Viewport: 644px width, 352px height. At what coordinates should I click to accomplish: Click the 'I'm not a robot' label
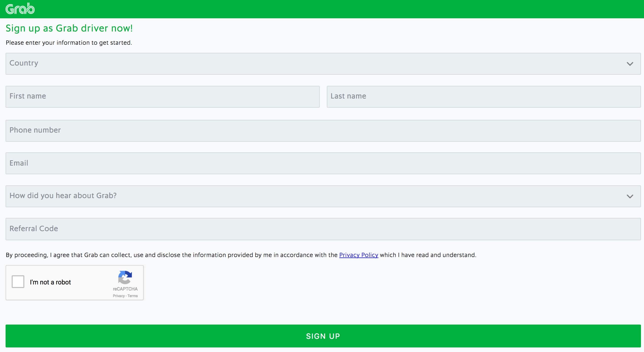tap(50, 282)
